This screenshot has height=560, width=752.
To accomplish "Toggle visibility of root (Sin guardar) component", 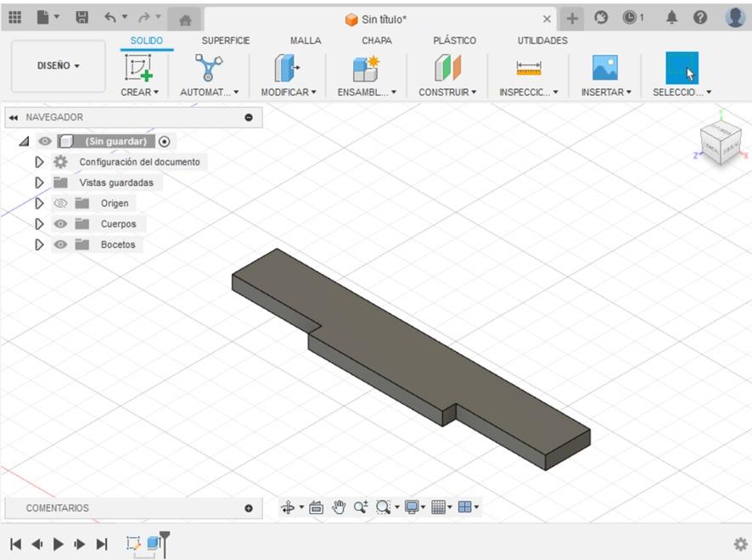I will (45, 142).
